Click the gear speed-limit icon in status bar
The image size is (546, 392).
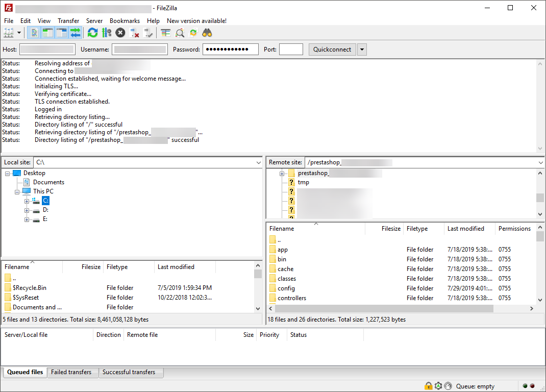pyautogui.click(x=438, y=386)
